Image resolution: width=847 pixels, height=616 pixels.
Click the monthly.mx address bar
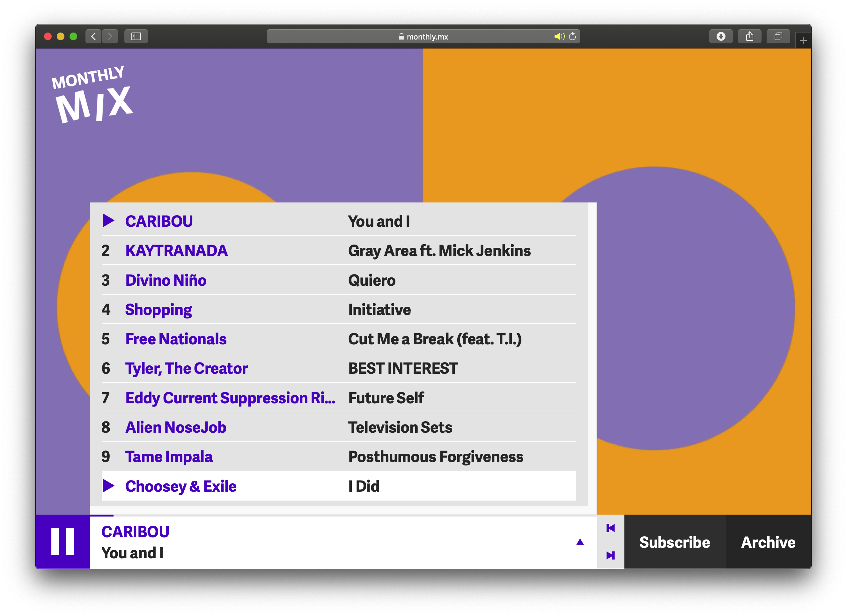click(423, 36)
